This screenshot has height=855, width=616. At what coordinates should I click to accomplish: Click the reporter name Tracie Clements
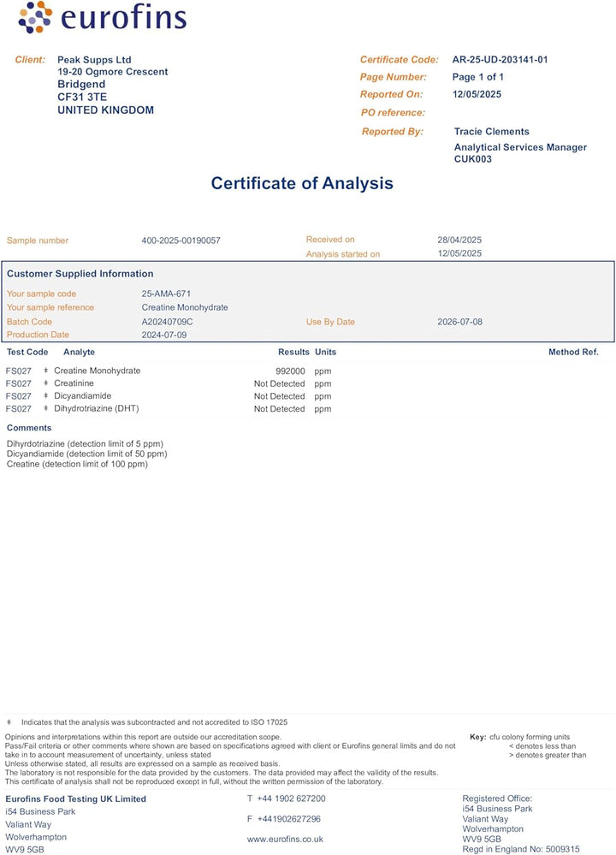coord(491,132)
